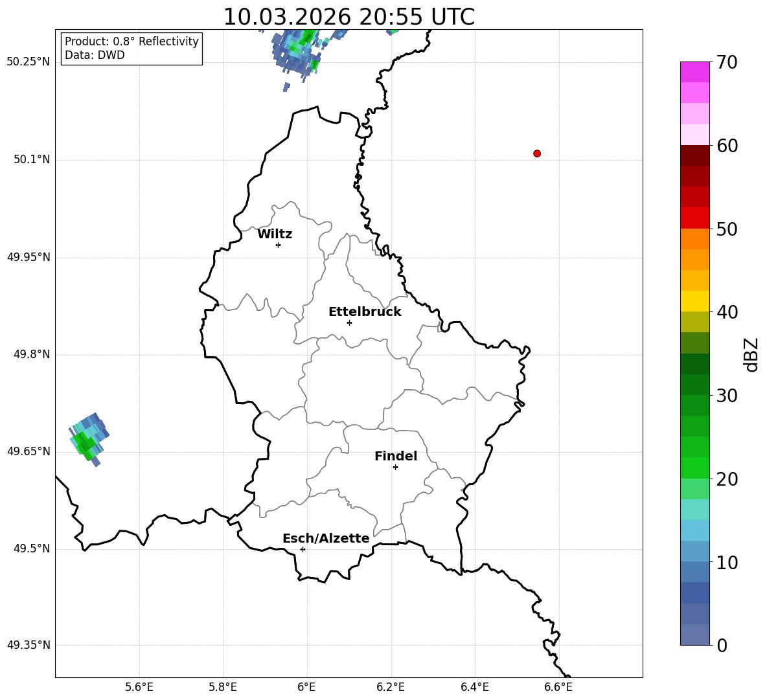Click the 49.8°N latitude label
This screenshot has height=700, width=767.
click(32, 354)
